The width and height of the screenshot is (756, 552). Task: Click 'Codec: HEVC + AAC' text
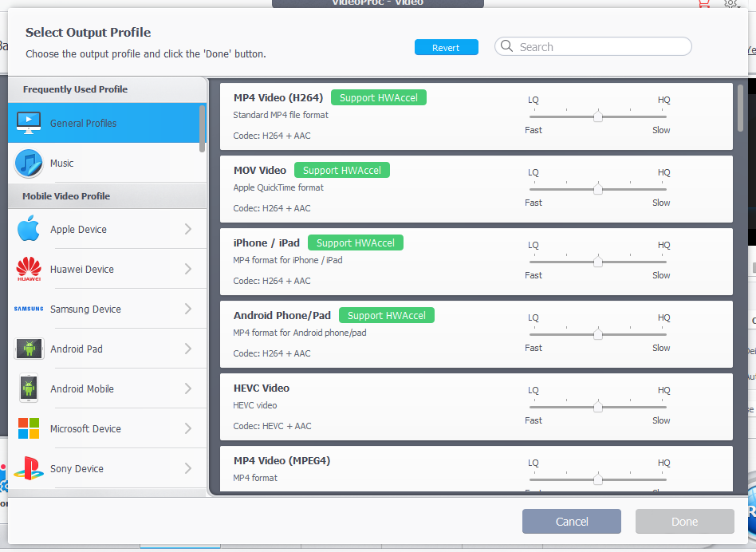click(272, 426)
